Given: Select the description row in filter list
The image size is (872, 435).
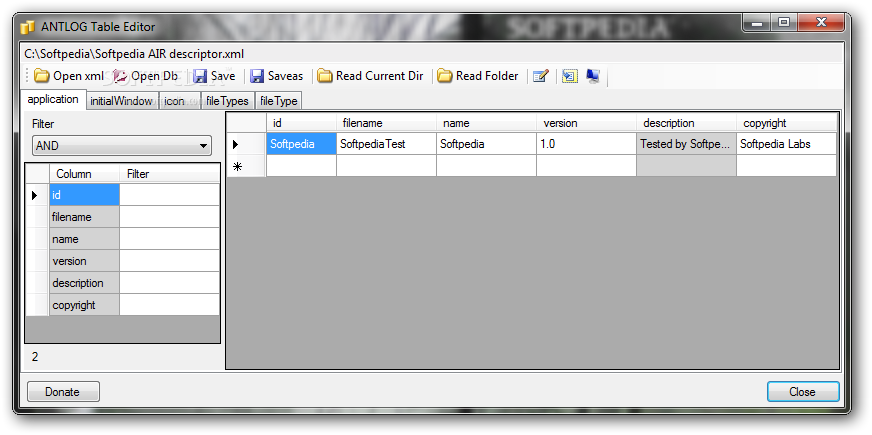Looking at the screenshot, I should click(84, 283).
